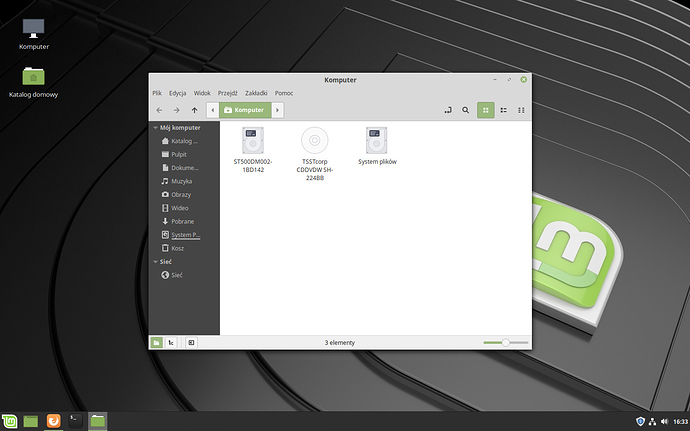The image size is (690, 431).
Task: Collapse the Sieć sidebar section
Action: pyautogui.click(x=155, y=261)
